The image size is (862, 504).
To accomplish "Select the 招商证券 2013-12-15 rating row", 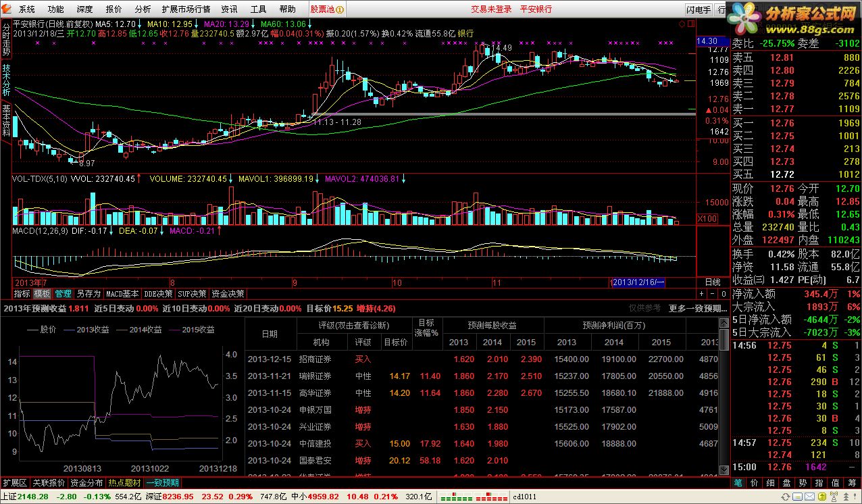I will (x=482, y=359).
